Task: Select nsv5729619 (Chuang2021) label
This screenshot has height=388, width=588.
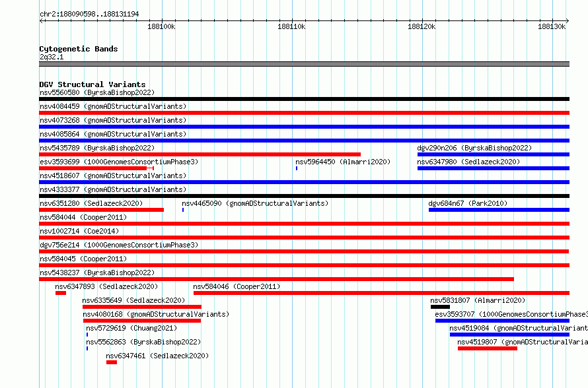Action: coord(131,328)
